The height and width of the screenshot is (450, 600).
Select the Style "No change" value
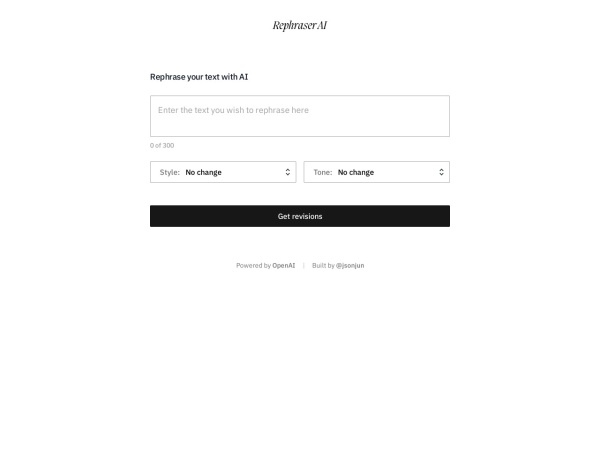point(204,172)
